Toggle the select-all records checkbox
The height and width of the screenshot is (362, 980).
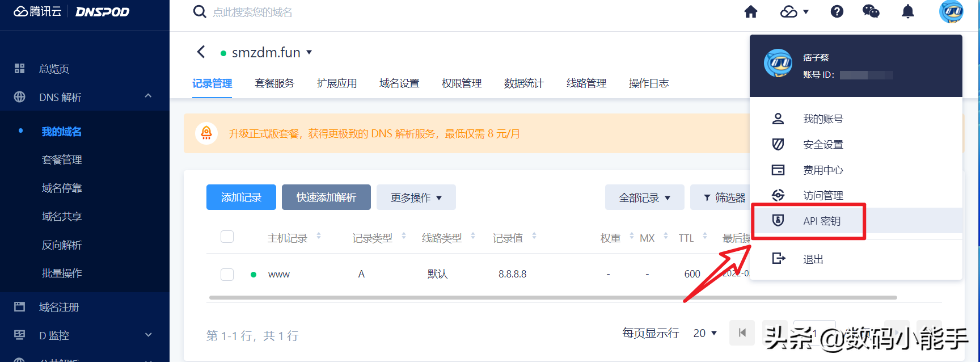coord(227,237)
